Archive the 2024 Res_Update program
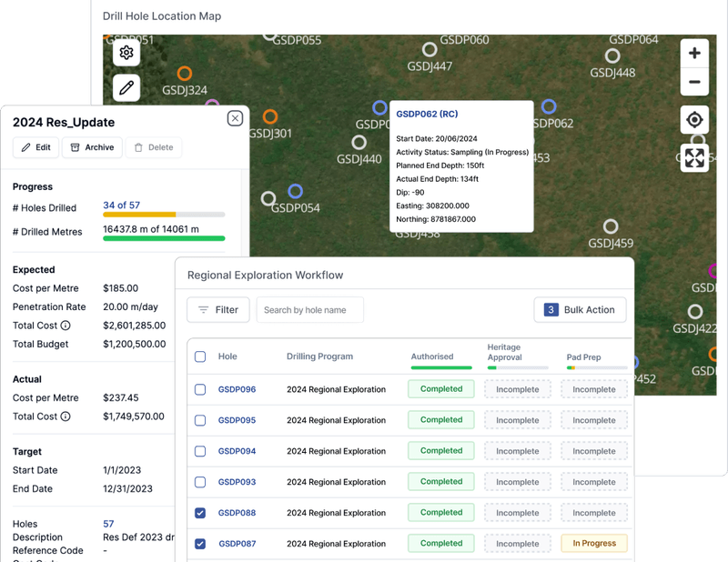 point(91,147)
